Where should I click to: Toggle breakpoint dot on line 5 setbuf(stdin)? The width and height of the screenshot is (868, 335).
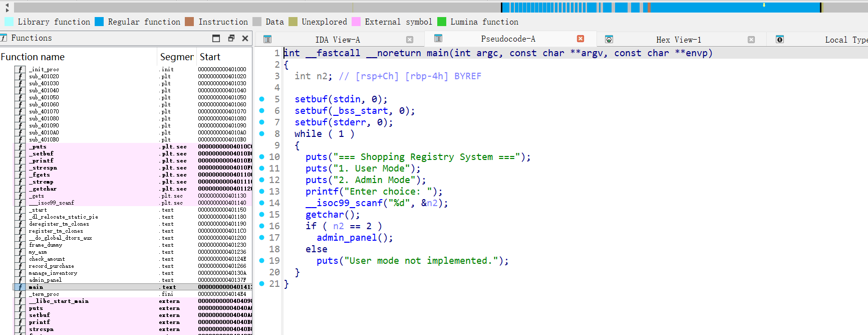click(x=262, y=99)
